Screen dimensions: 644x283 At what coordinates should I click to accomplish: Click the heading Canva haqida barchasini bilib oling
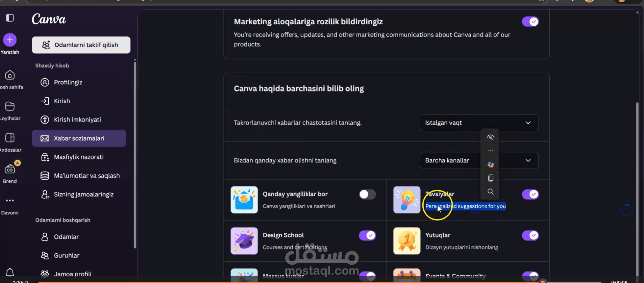(x=299, y=88)
